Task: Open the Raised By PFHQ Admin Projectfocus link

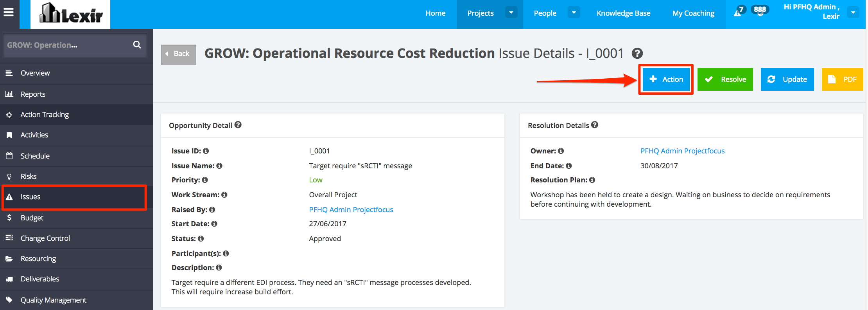Action: [351, 209]
